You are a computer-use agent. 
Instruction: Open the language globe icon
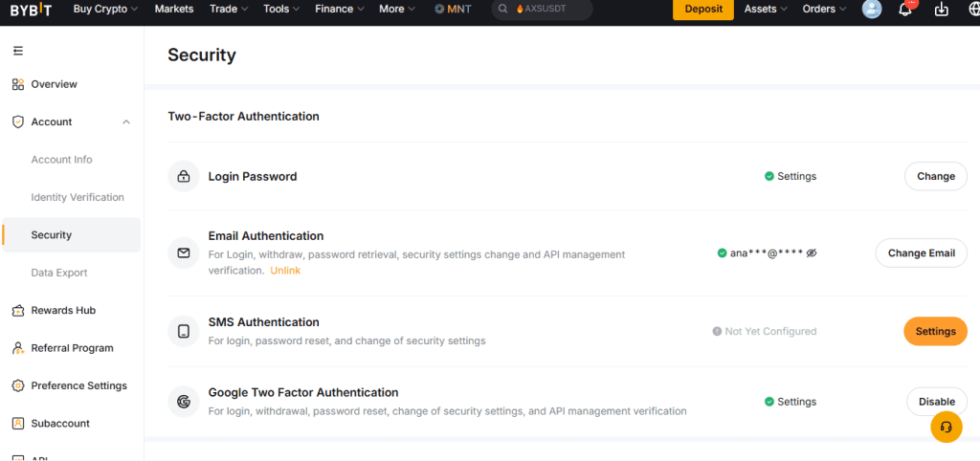[973, 10]
